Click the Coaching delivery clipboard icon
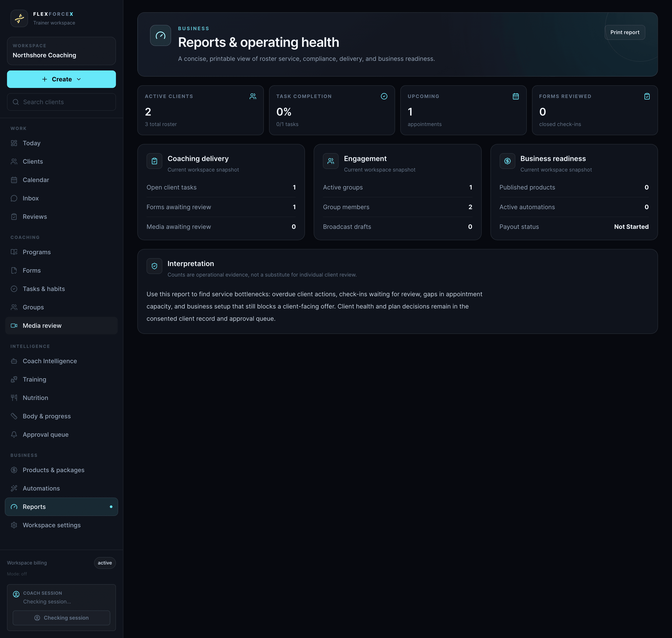 tap(154, 161)
